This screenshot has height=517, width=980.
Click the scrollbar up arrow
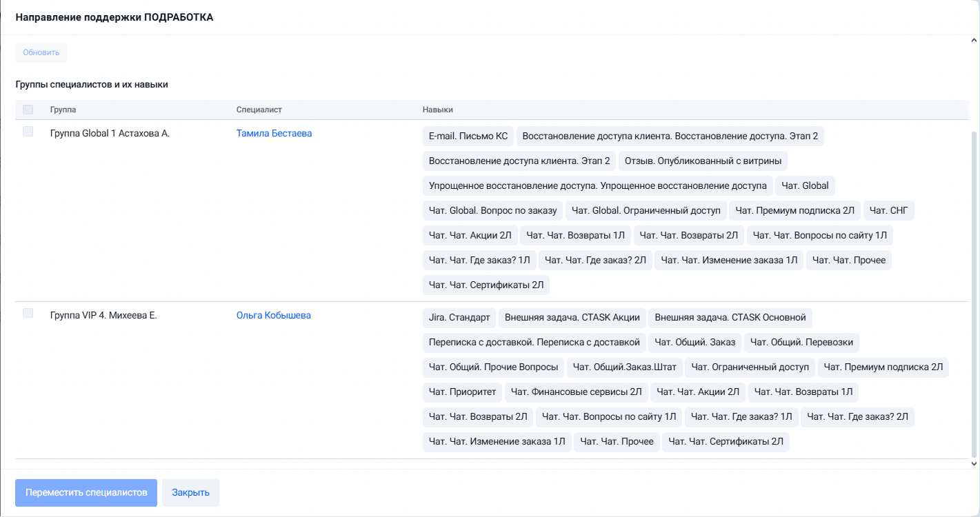click(x=974, y=41)
